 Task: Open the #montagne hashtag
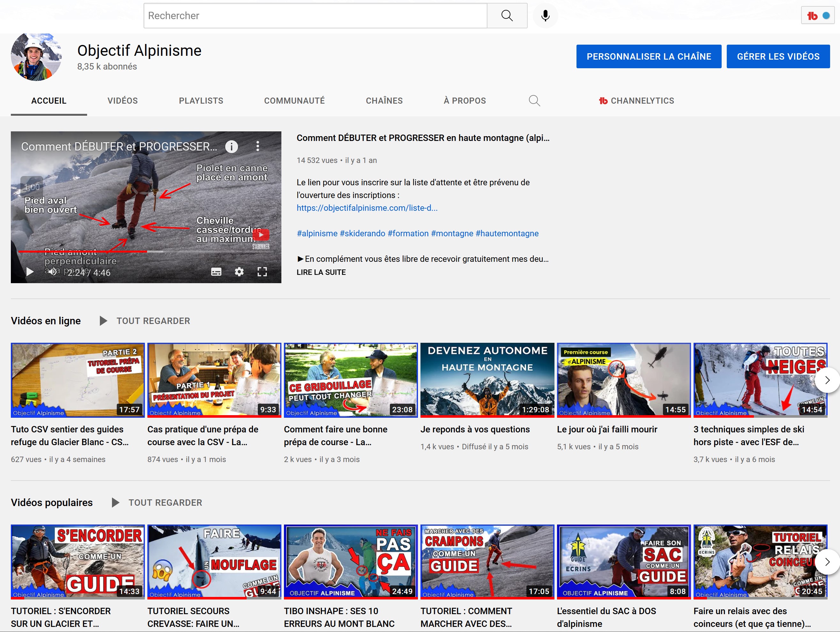452,233
